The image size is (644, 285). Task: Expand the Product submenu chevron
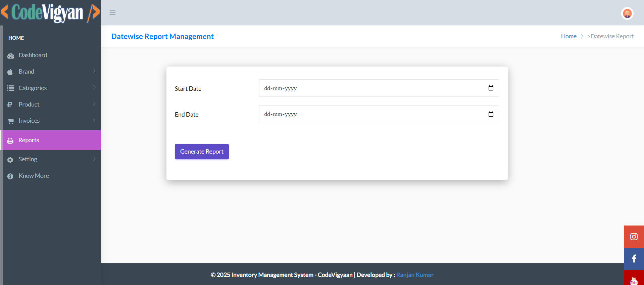coord(94,104)
